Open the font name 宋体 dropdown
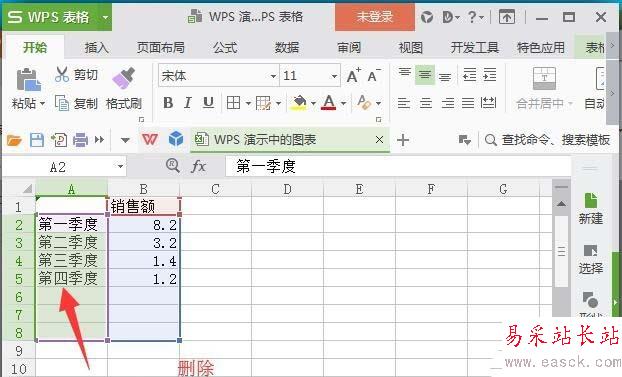Screen dimensions: 622x377 coord(273,76)
